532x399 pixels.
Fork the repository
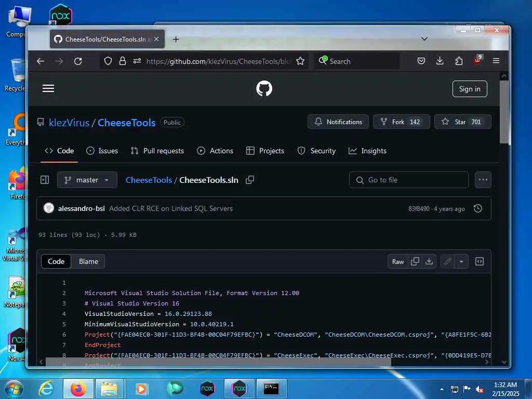point(402,122)
